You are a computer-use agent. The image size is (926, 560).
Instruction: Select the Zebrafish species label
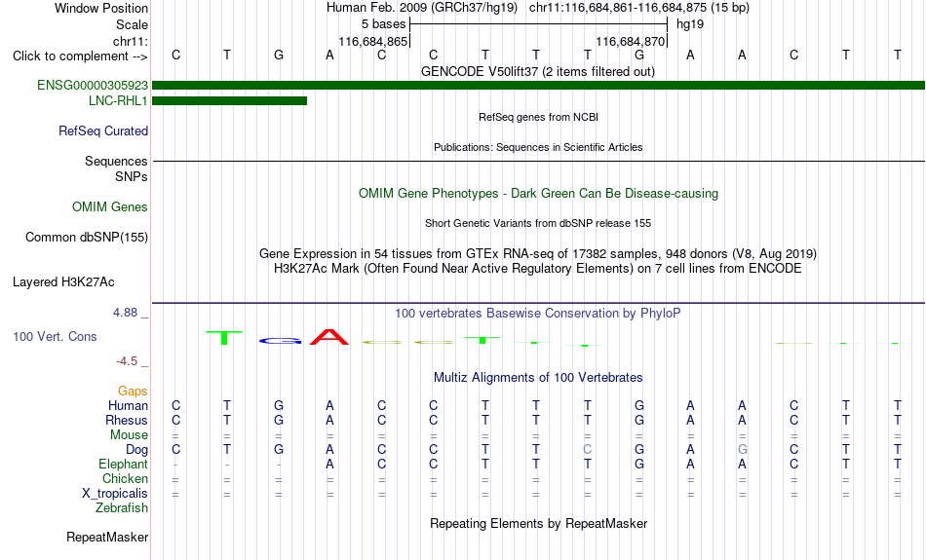122,508
